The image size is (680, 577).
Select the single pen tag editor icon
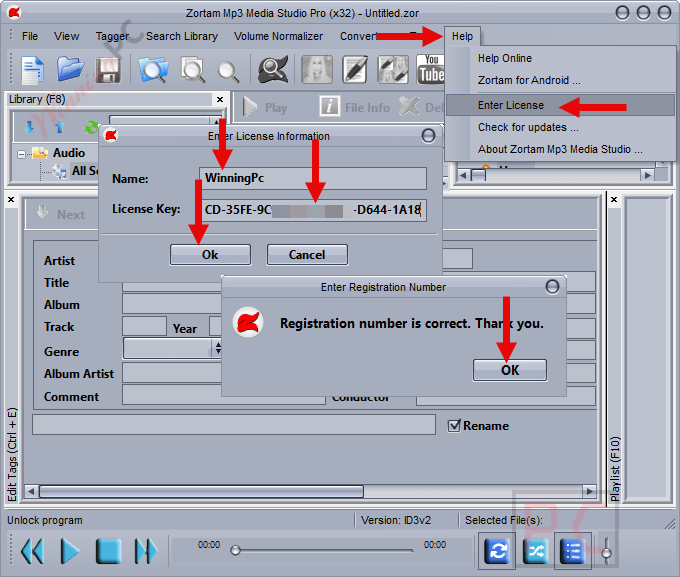pyautogui.click(x=355, y=69)
